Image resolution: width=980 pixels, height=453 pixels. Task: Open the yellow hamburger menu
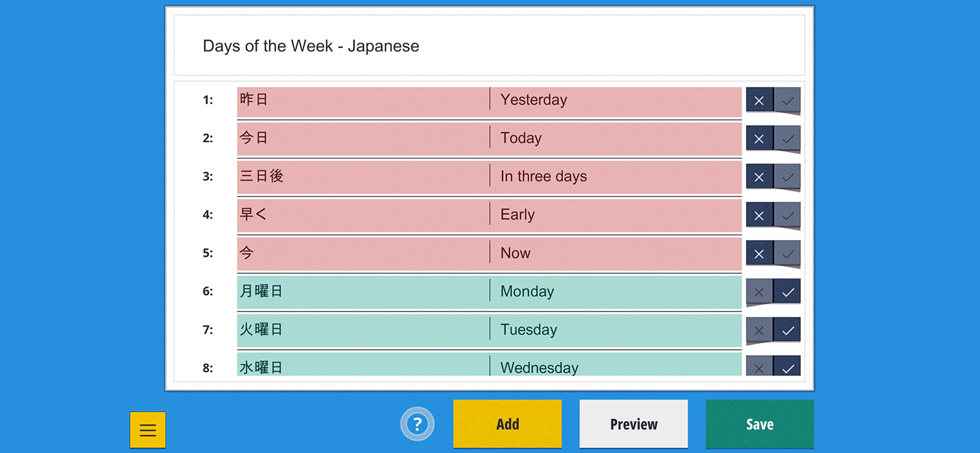coord(148,429)
